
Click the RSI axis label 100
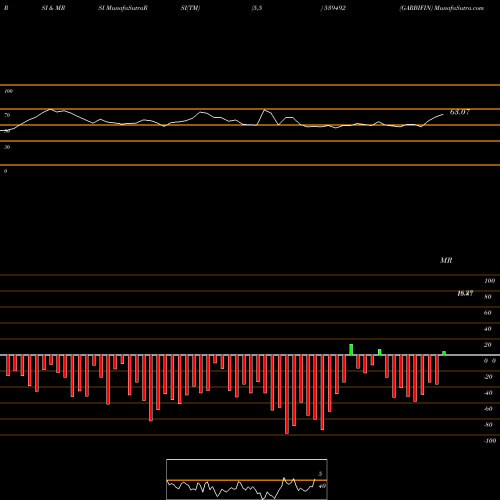click(8, 91)
